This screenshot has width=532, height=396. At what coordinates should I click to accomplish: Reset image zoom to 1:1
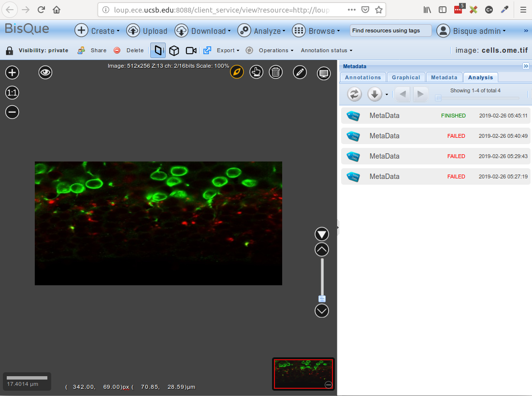click(12, 92)
